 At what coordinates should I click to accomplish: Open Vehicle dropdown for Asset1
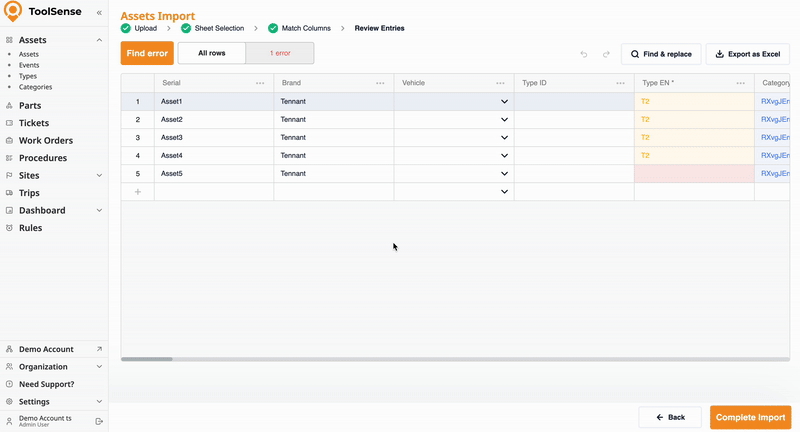(504, 101)
